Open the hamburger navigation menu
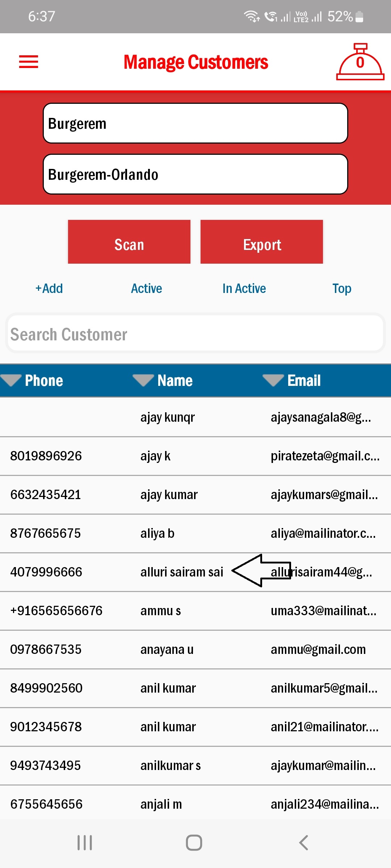Image resolution: width=391 pixels, height=868 pixels. (29, 61)
